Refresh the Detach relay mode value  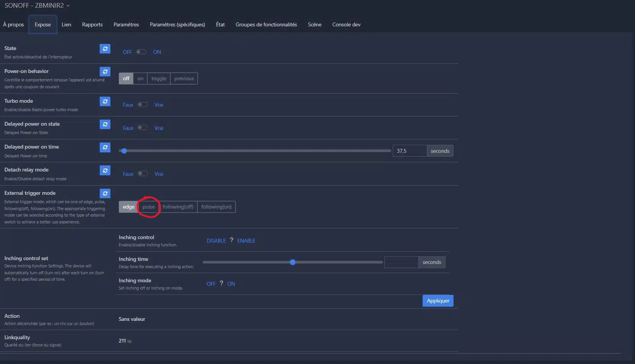(x=105, y=170)
